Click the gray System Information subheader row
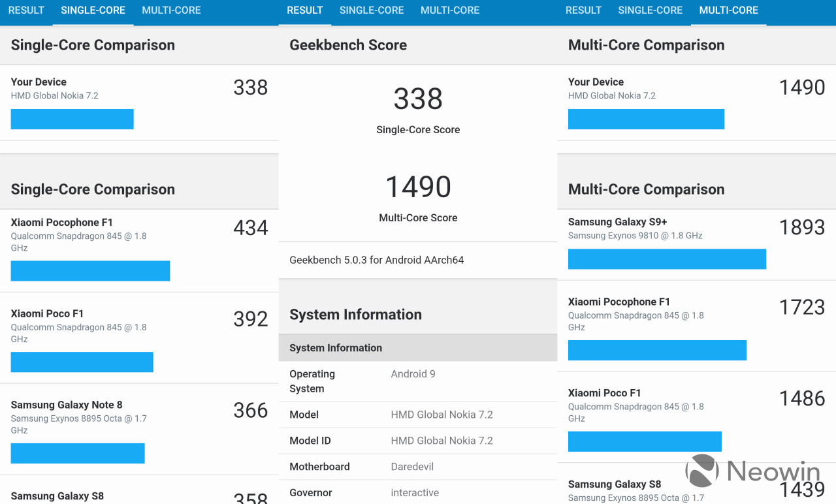Screen dimensions: 836x504 418,348
